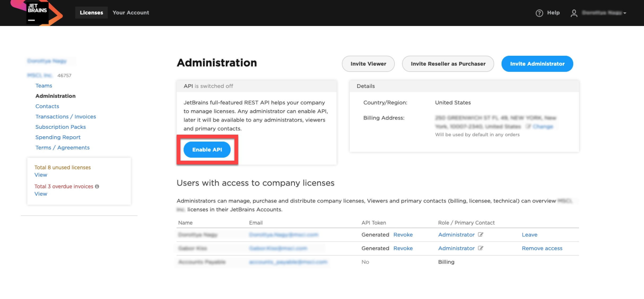Change the billing address

point(543,127)
